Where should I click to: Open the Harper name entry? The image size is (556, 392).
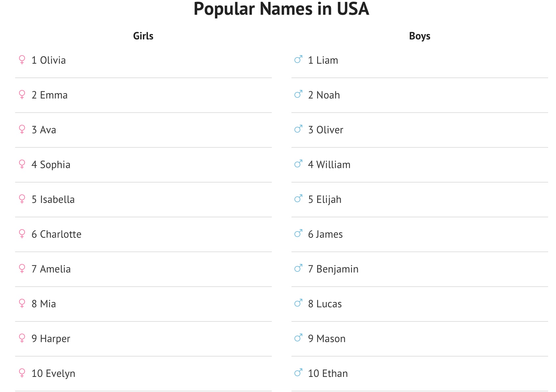55,339
